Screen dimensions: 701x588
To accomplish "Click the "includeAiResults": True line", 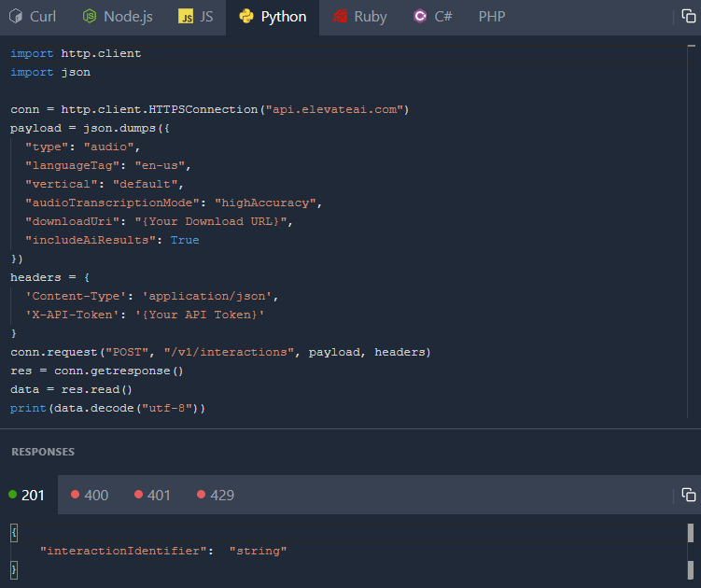I will tap(112, 241).
